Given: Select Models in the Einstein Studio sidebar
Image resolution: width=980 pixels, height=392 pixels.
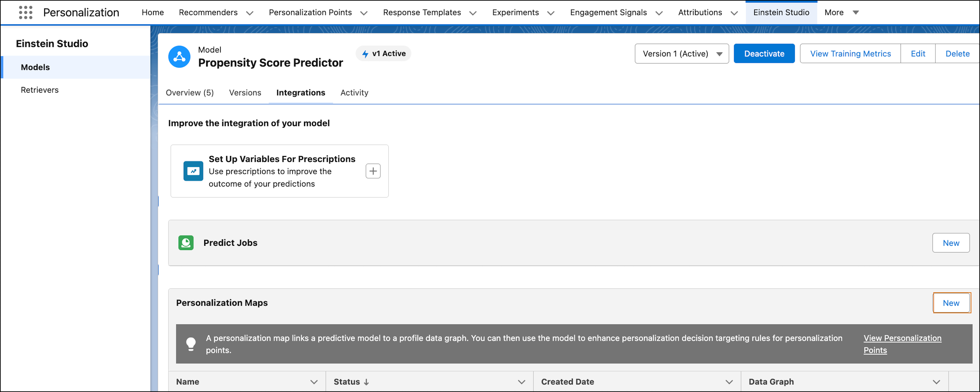Looking at the screenshot, I should 76,67.
